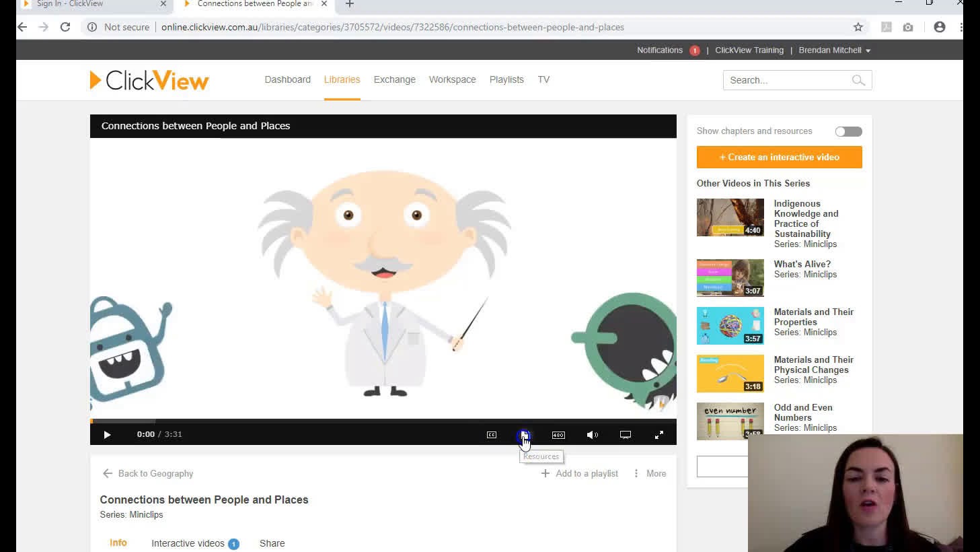Open What's Alive? title link
Viewport: 980px width, 552px height.
[x=802, y=265]
